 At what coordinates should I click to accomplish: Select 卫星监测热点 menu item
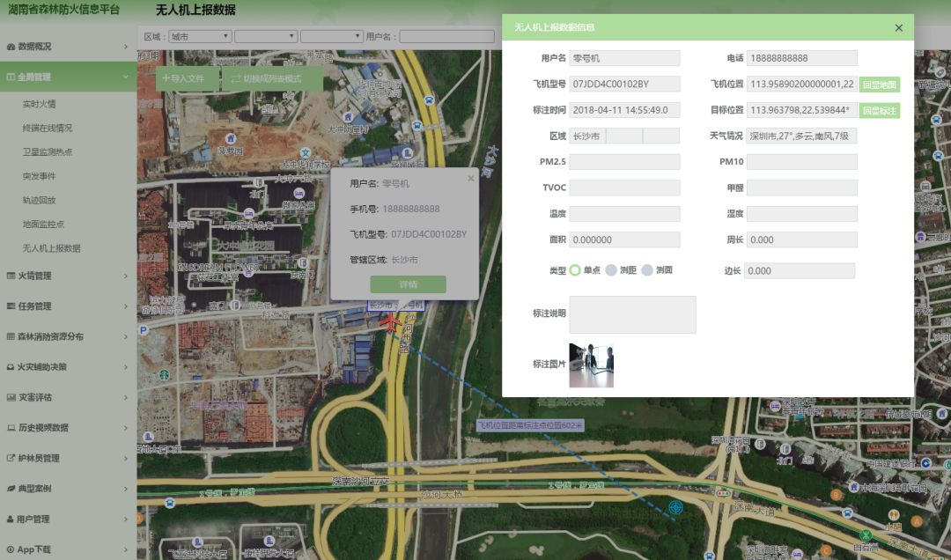click(x=48, y=152)
